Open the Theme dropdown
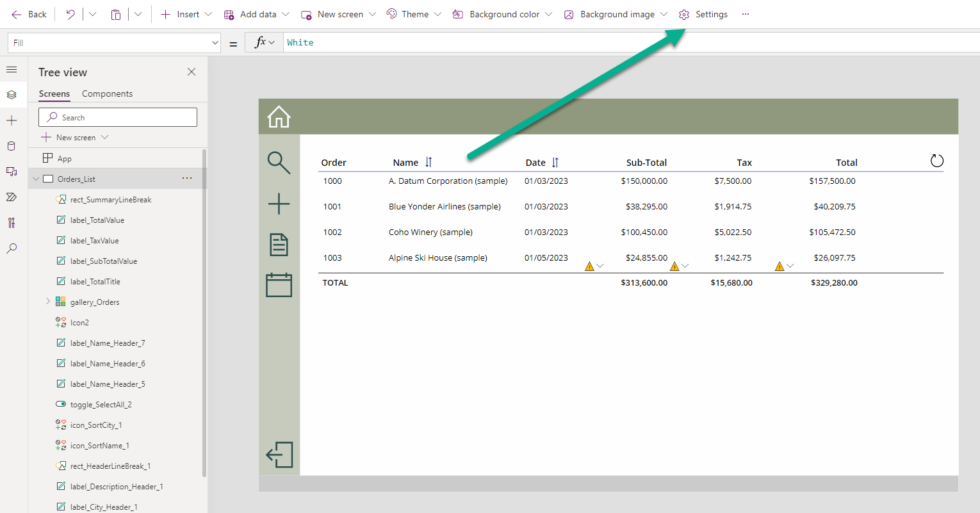The width and height of the screenshot is (980, 513). coord(413,14)
